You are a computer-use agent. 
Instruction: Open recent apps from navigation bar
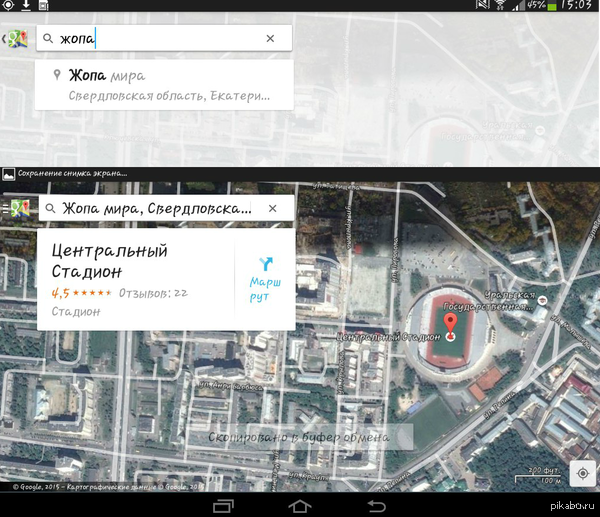click(221, 506)
